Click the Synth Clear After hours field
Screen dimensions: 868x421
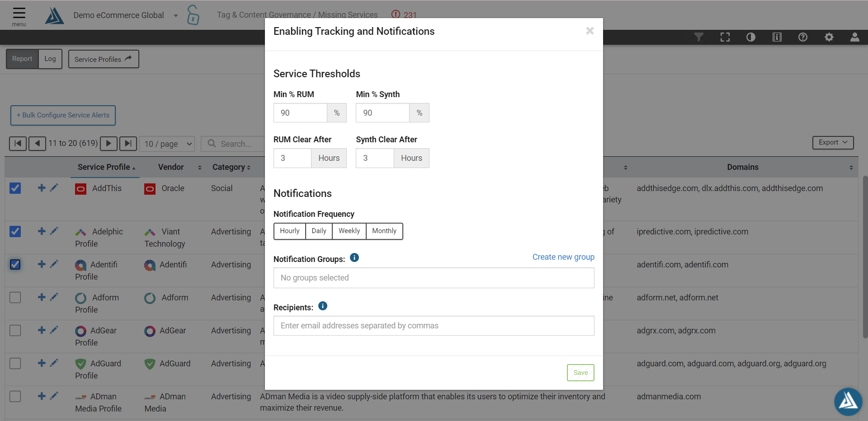(375, 158)
